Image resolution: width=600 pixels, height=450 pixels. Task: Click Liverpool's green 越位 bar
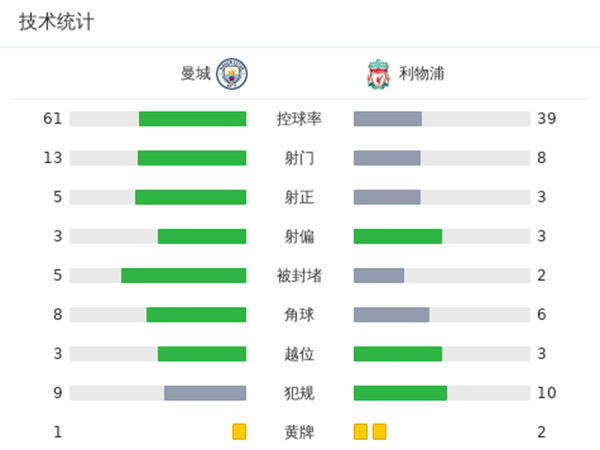[x=398, y=354]
